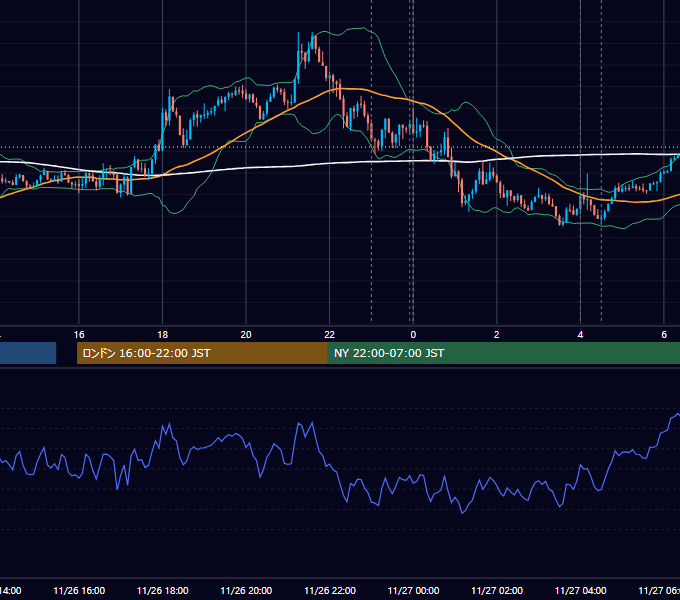Image resolution: width=680 pixels, height=600 pixels.
Task: Click the NY 22:00-07:00 JST session bar
Action: point(503,353)
